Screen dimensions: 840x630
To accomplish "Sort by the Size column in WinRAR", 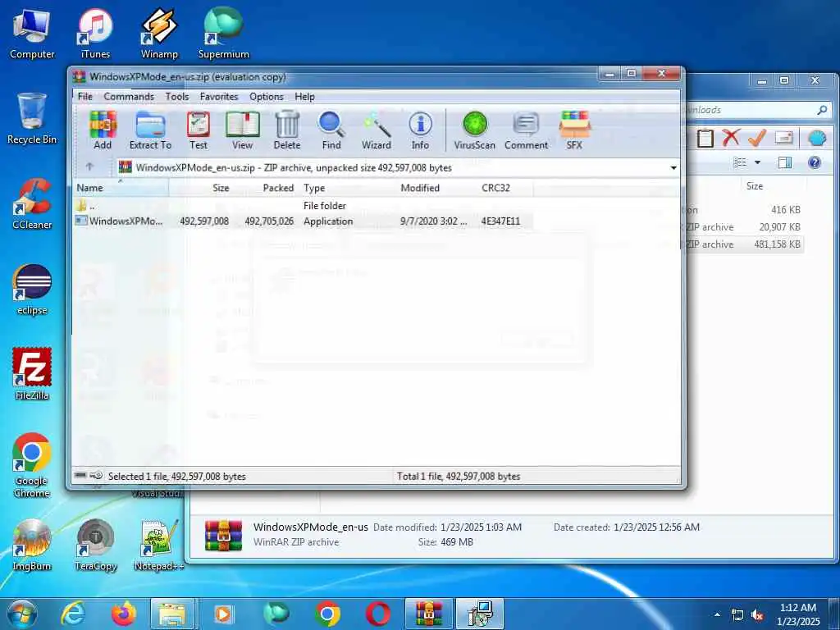I will coord(200,188).
